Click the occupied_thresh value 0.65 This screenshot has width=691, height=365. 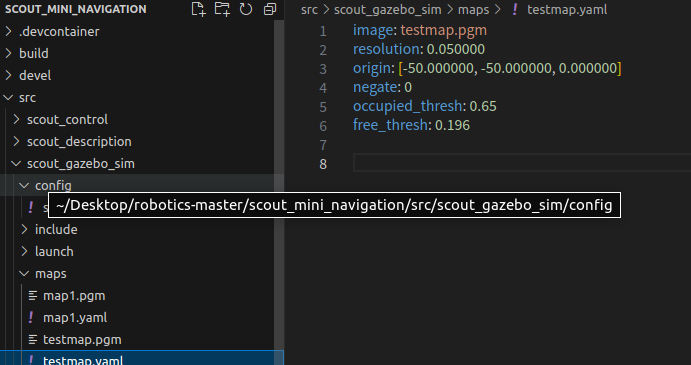click(x=483, y=106)
